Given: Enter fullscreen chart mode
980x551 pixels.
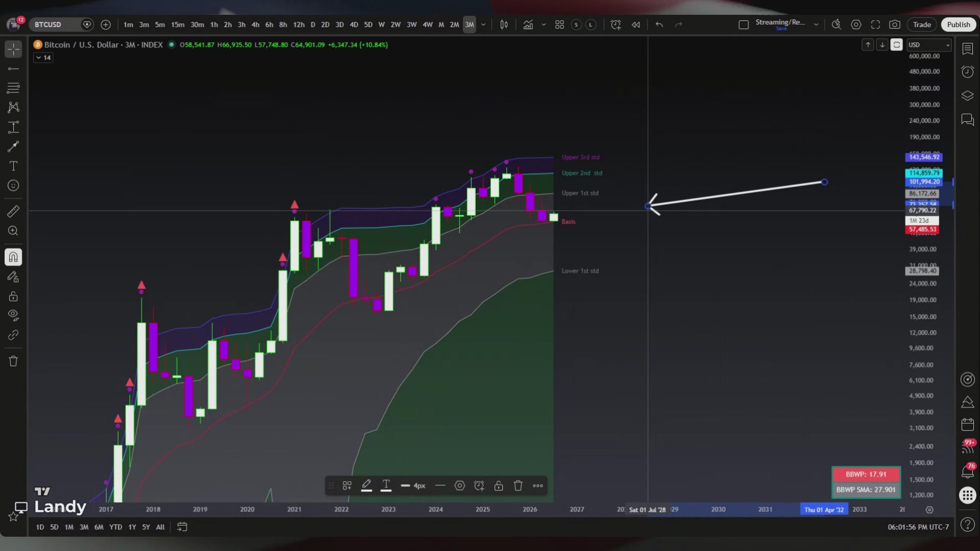Looking at the screenshot, I should pyautogui.click(x=875, y=24).
